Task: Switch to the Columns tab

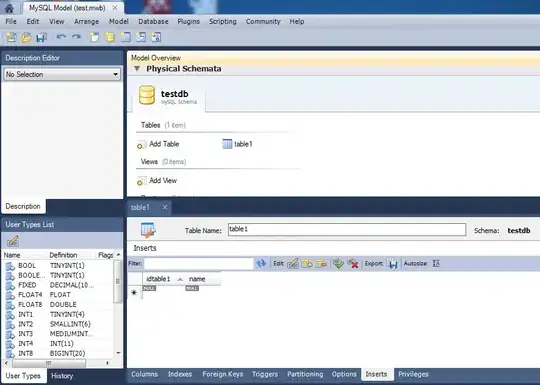Action: point(144,374)
